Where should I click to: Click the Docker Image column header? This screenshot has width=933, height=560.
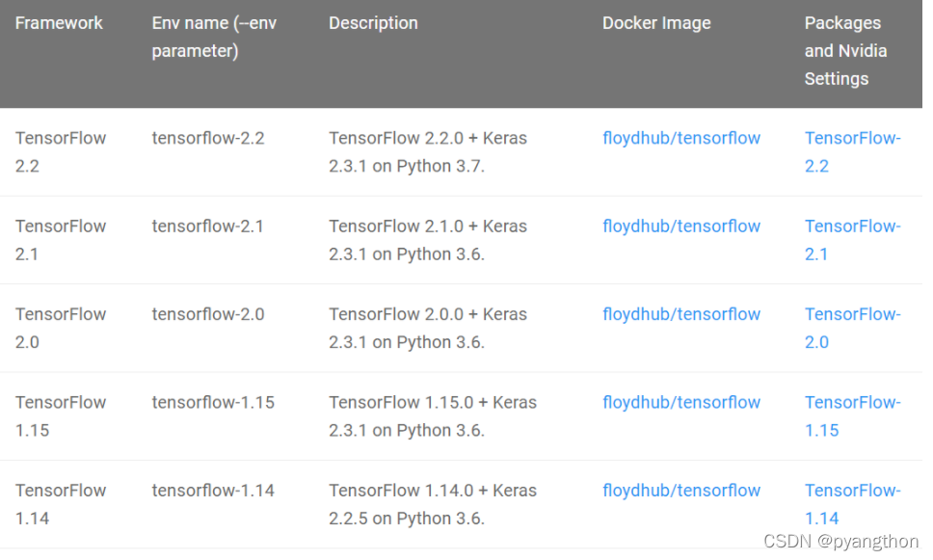[656, 23]
